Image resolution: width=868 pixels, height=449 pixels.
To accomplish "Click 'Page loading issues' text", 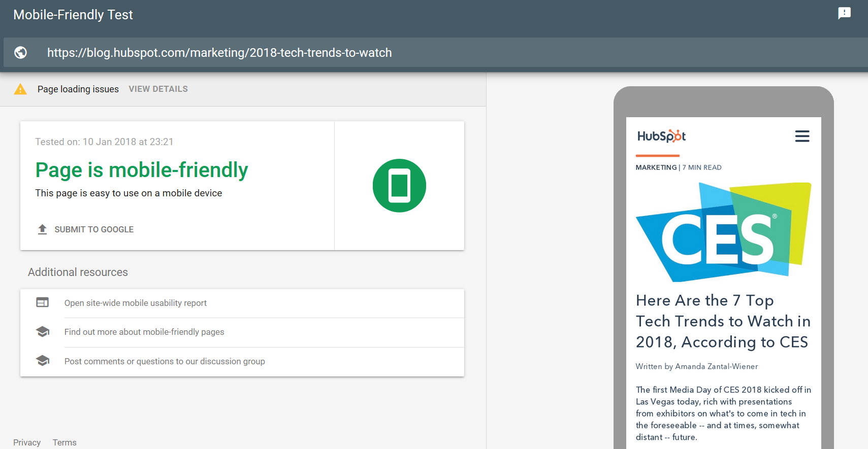I will tap(78, 89).
